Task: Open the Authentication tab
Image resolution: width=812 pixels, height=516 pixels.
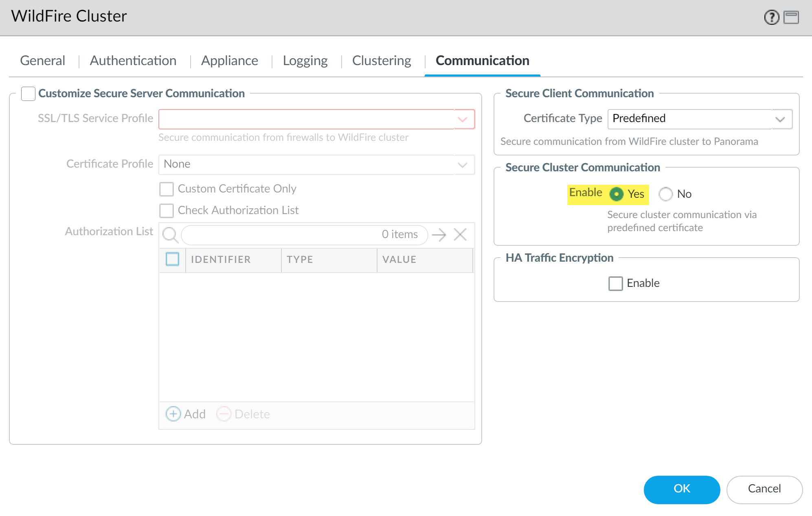Action: coord(133,61)
